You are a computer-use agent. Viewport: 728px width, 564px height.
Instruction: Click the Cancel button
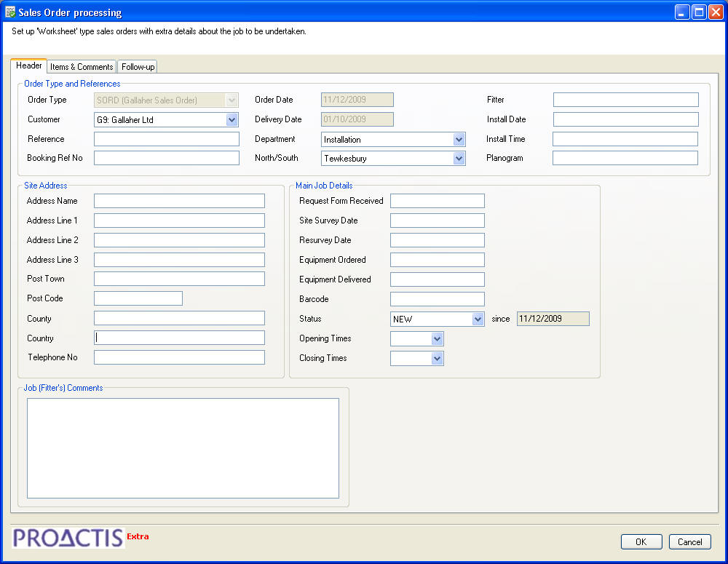tap(689, 541)
